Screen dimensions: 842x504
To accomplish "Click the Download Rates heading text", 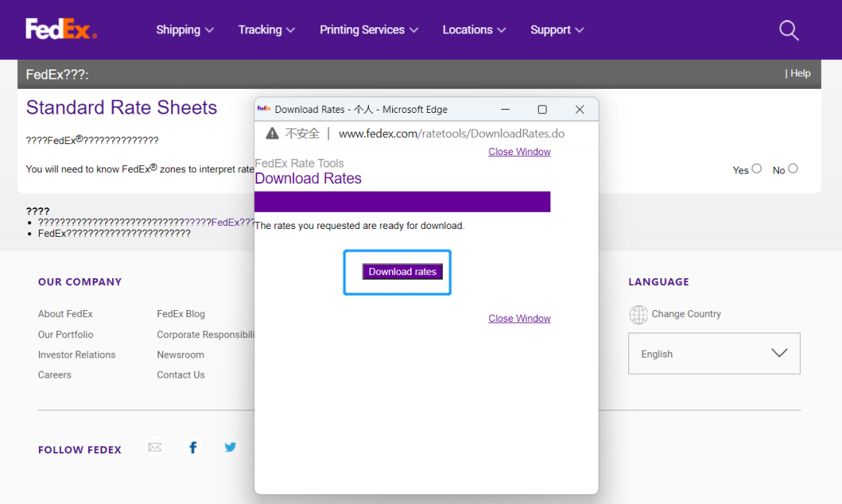I will click(308, 178).
